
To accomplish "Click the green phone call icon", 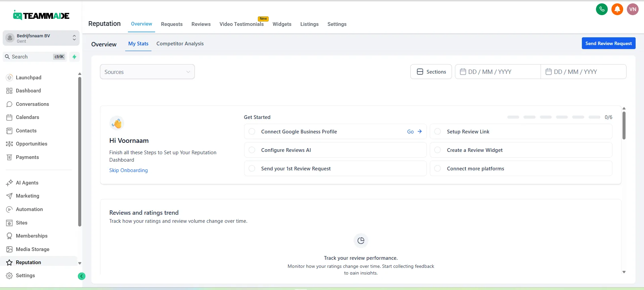I will click(602, 9).
